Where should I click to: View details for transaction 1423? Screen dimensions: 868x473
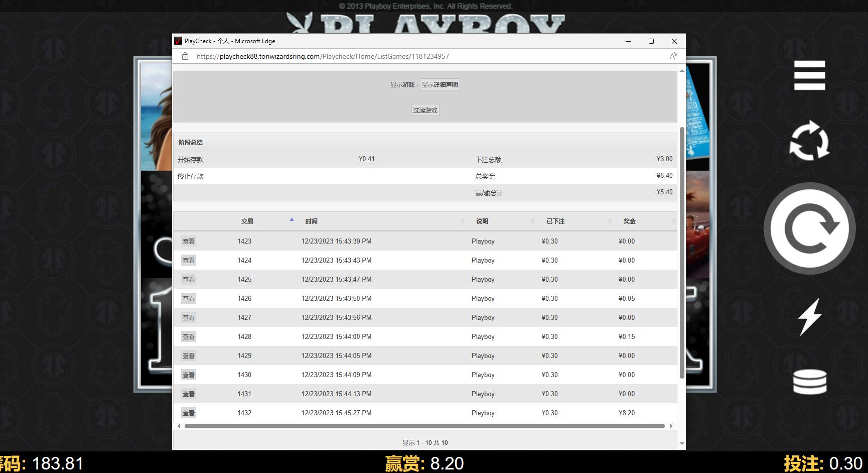(x=189, y=241)
